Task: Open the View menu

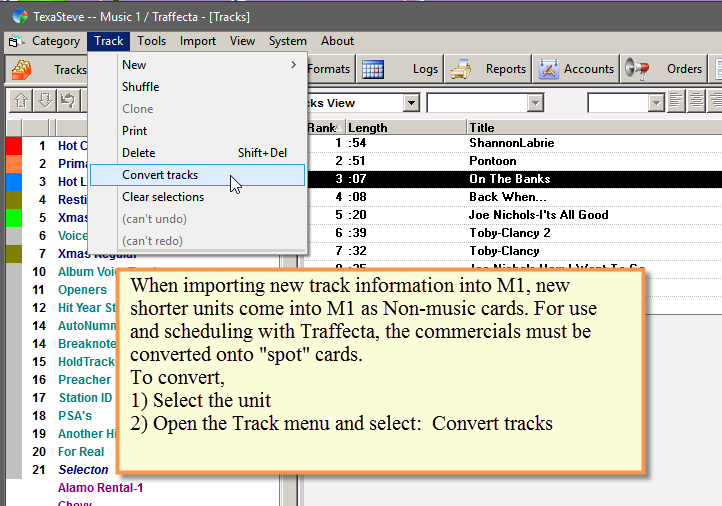Action: pos(242,41)
